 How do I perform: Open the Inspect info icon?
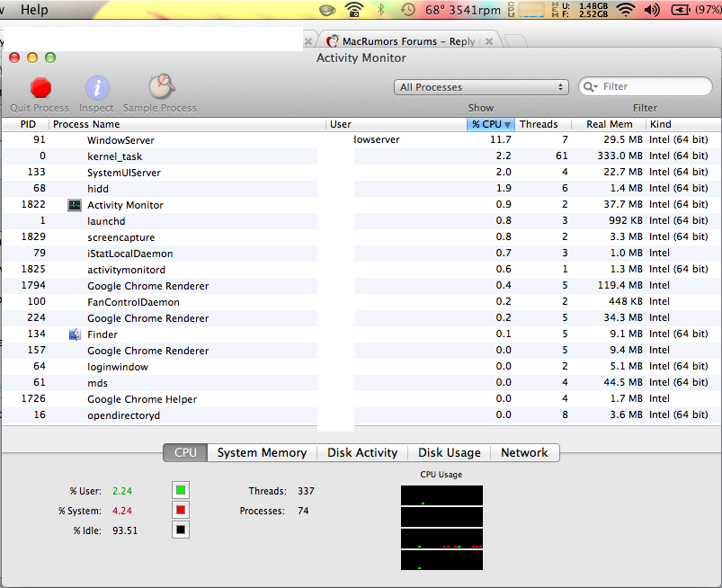tap(97, 87)
